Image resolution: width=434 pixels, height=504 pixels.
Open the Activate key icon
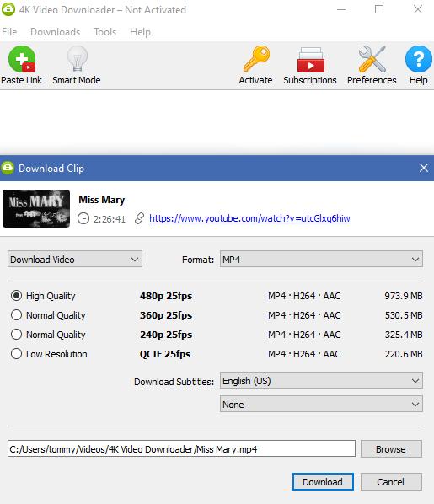coord(256,59)
